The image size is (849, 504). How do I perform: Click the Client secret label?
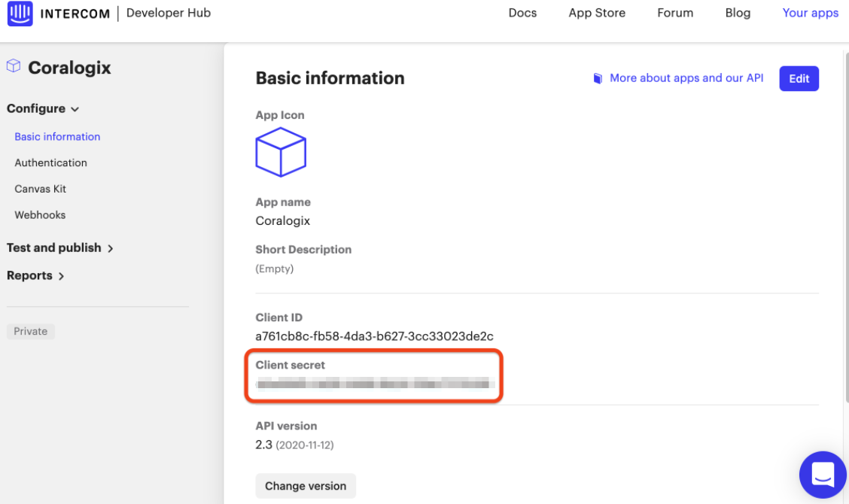291,366
